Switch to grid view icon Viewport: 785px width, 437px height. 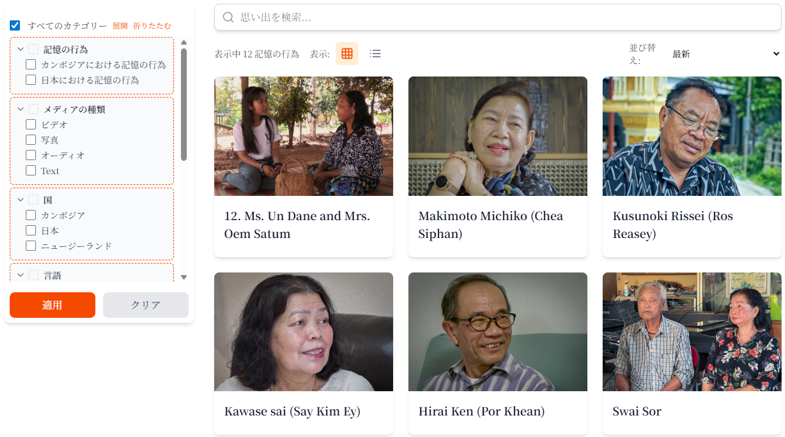point(347,54)
